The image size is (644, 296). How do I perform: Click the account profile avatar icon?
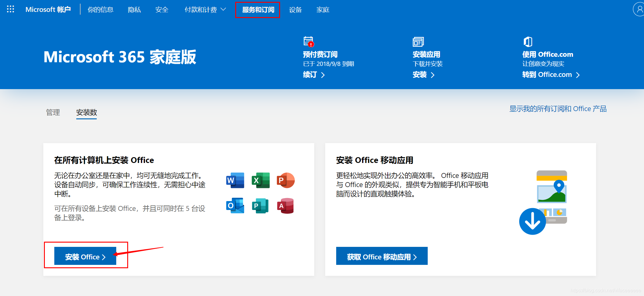coord(639,9)
